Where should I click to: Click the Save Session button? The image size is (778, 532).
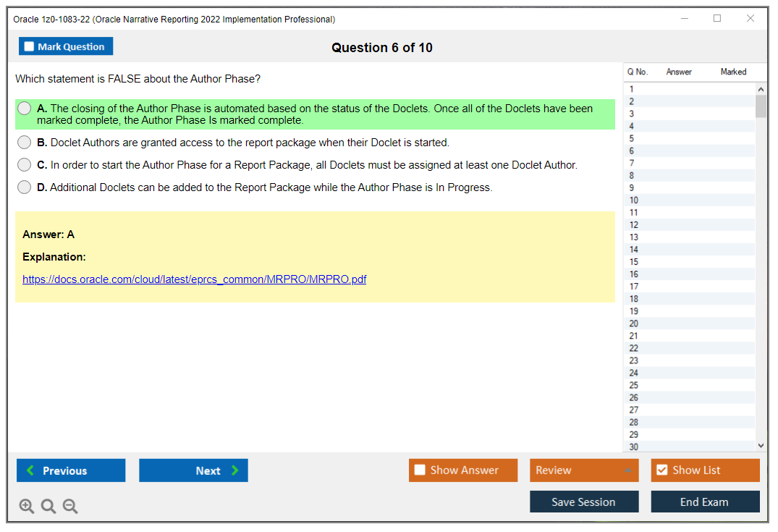(x=583, y=502)
